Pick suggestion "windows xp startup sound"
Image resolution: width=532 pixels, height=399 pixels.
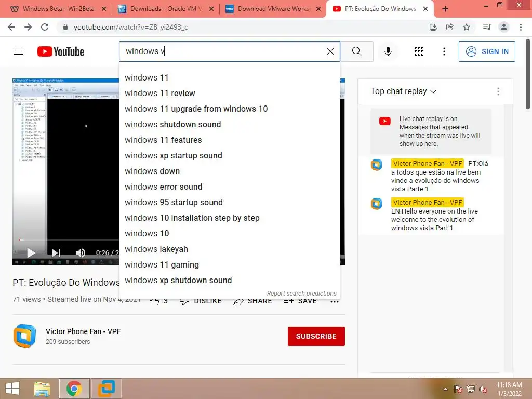pos(229,156)
